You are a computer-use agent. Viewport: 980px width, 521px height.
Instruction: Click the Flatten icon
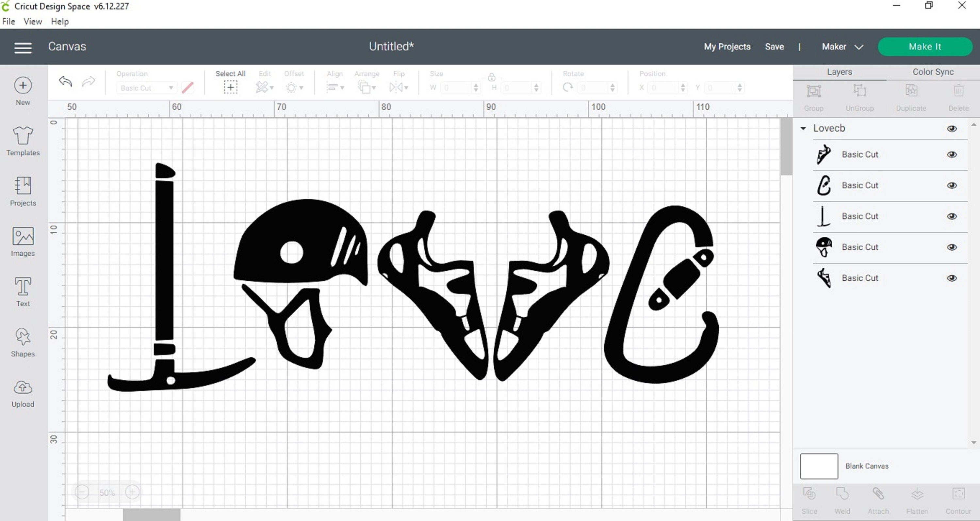[917, 494]
